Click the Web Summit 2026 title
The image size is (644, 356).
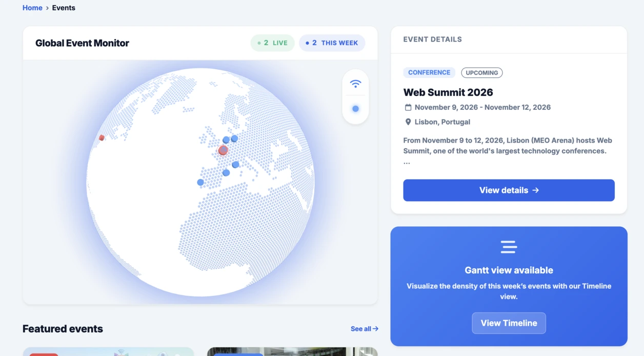[x=448, y=92]
